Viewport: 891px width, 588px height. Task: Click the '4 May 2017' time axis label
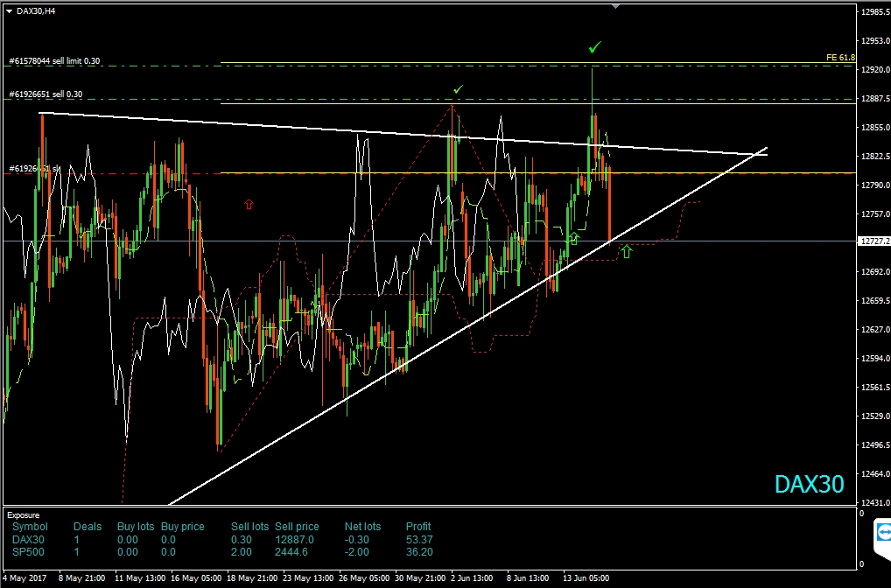point(26,577)
